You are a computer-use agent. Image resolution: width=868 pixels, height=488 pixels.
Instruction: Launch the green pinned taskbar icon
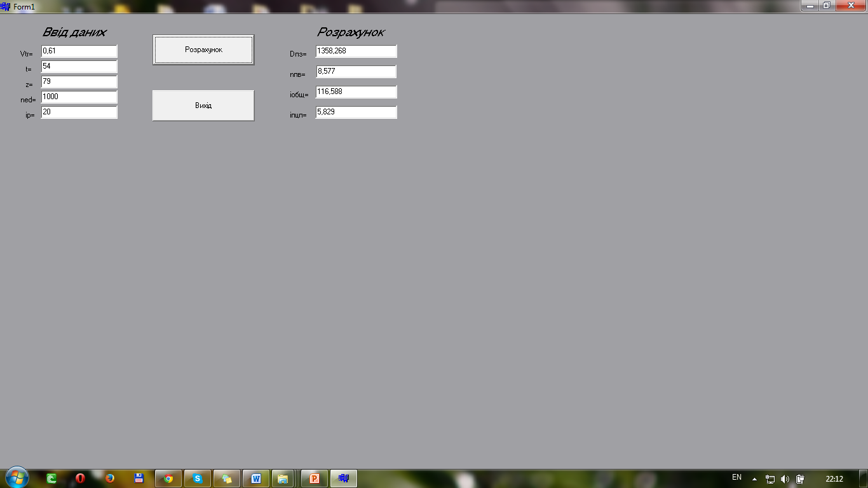(x=51, y=478)
